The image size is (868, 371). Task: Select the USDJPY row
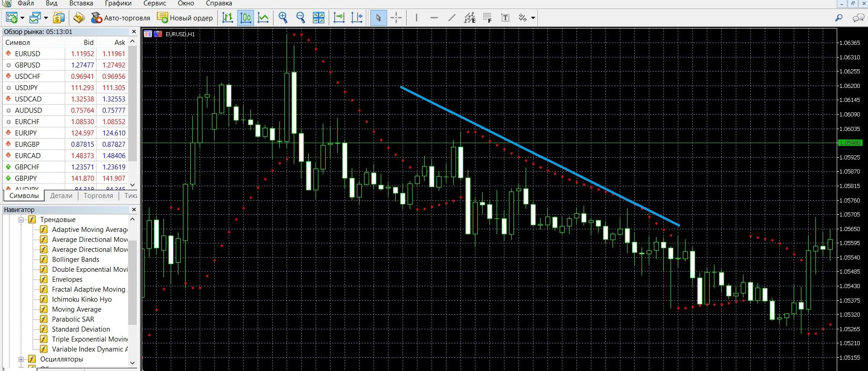pyautogui.click(x=66, y=87)
